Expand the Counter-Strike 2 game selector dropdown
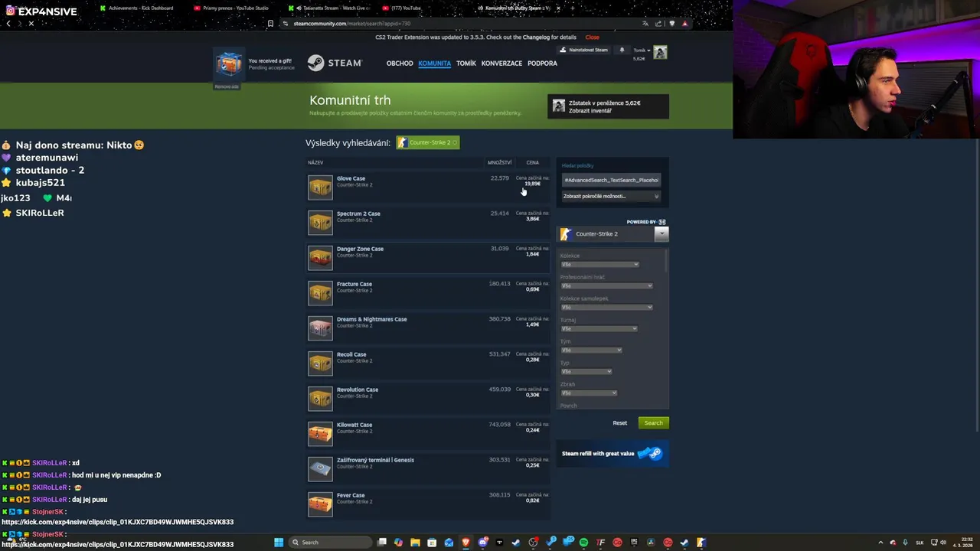 (x=661, y=233)
